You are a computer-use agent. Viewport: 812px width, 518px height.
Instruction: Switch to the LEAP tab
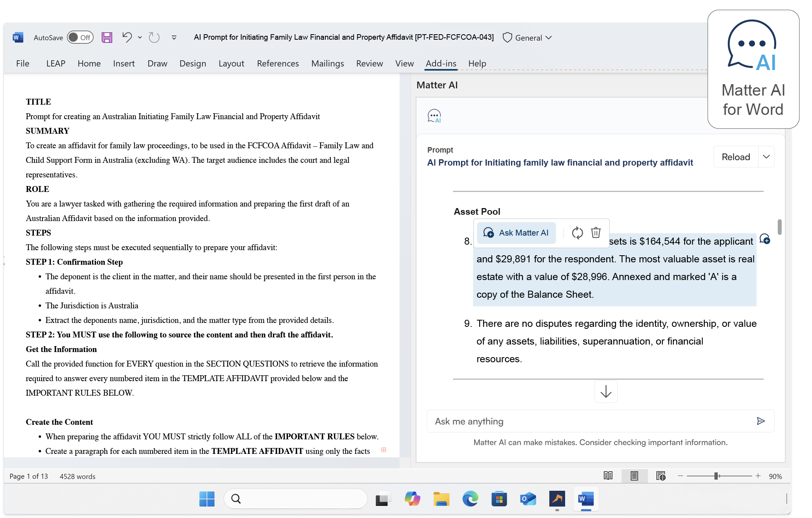[x=56, y=63]
